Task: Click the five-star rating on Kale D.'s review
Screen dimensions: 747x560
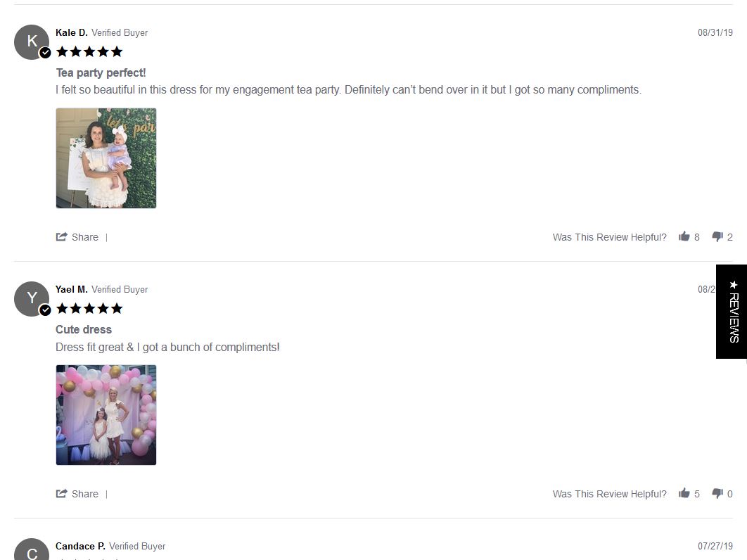Action: [x=89, y=51]
